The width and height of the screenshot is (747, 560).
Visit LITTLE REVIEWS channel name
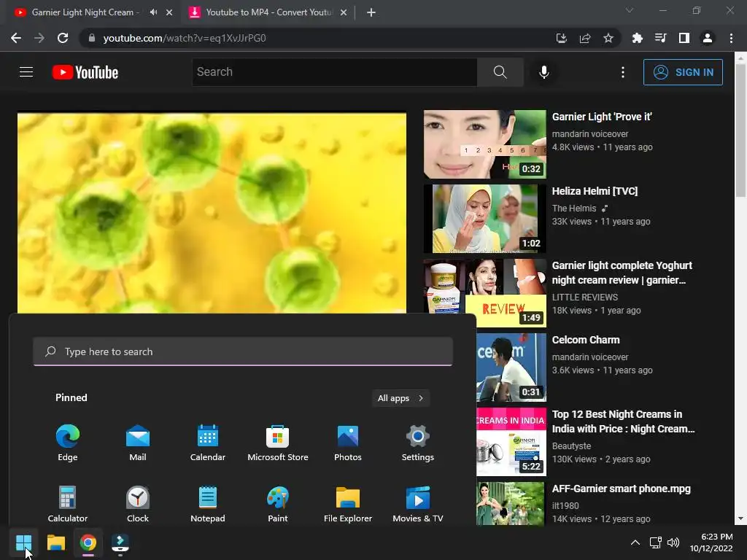[x=584, y=297]
